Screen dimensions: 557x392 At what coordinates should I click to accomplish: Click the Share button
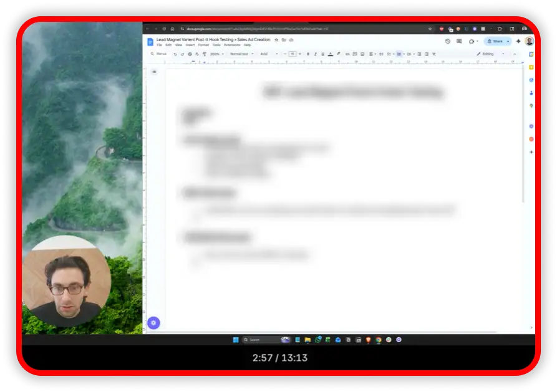495,41
